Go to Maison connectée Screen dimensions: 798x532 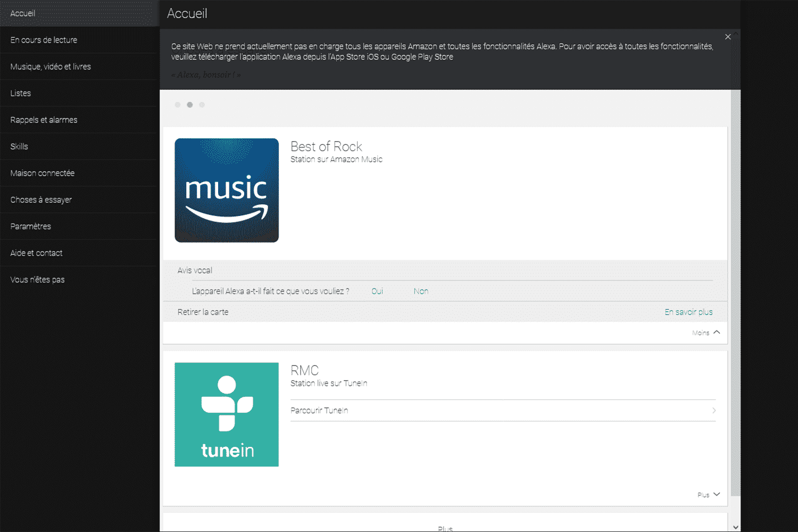click(x=80, y=173)
